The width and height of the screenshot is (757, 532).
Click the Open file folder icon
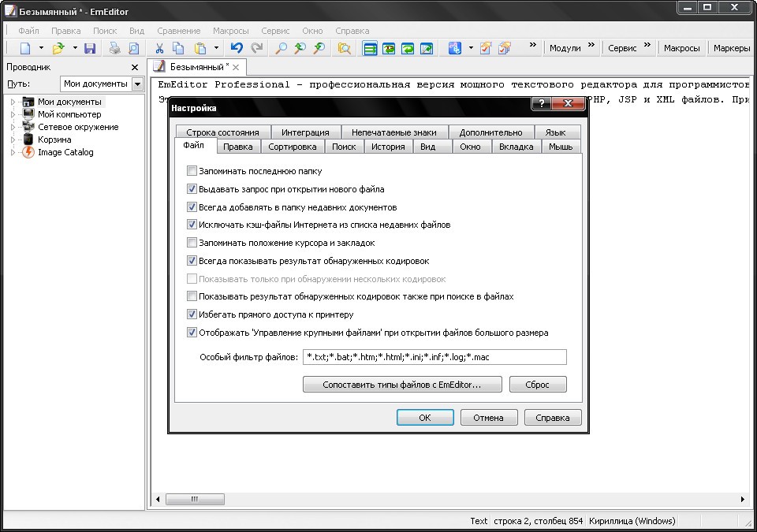(58, 48)
